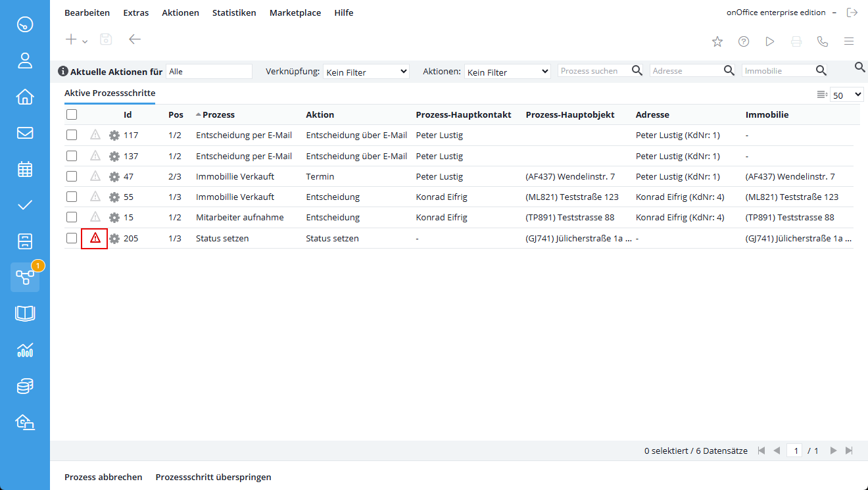Click Prozess abbrechen button
868x490 pixels.
(x=103, y=477)
